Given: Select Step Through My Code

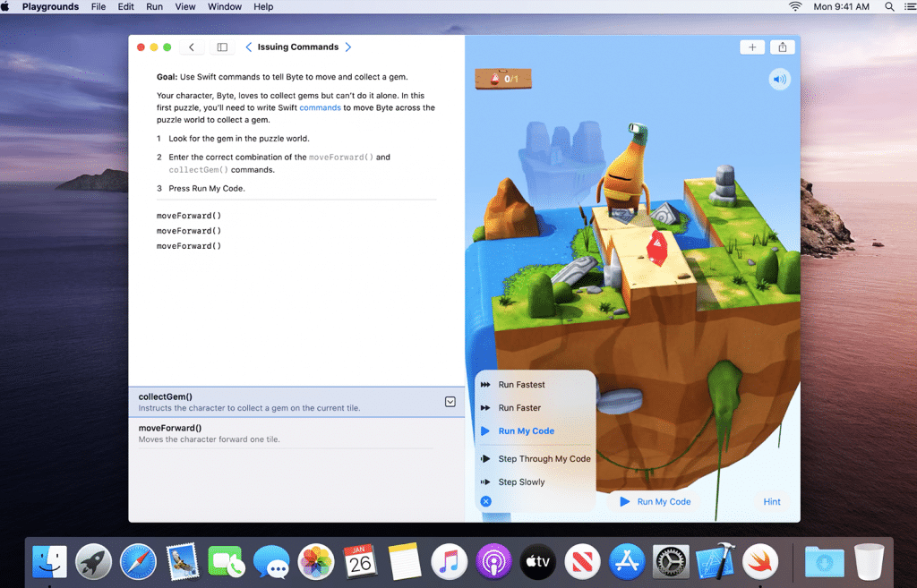Looking at the screenshot, I should [x=544, y=458].
